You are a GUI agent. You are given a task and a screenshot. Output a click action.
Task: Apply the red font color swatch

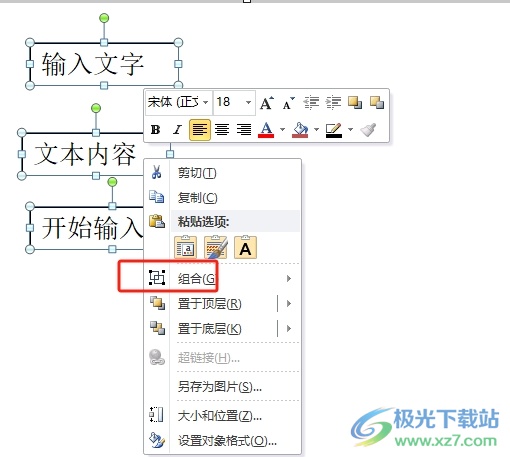click(266, 130)
